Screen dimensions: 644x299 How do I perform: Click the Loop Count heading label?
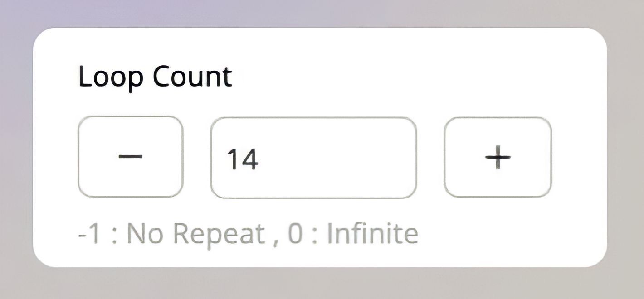coord(155,77)
